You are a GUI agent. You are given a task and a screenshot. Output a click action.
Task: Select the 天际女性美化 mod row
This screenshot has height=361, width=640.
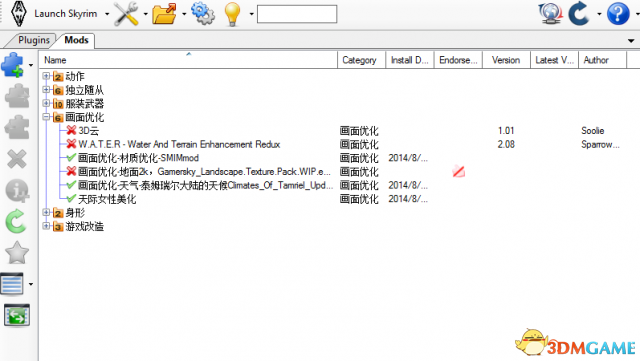coord(107,199)
